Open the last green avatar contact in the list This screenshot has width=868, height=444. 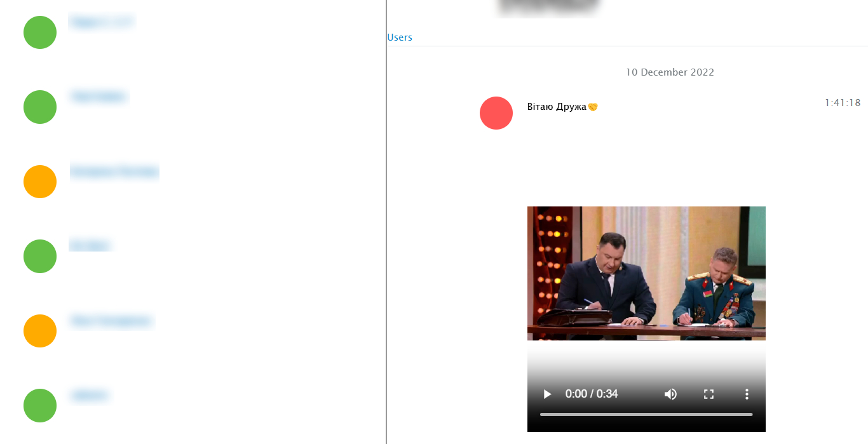[40, 405]
